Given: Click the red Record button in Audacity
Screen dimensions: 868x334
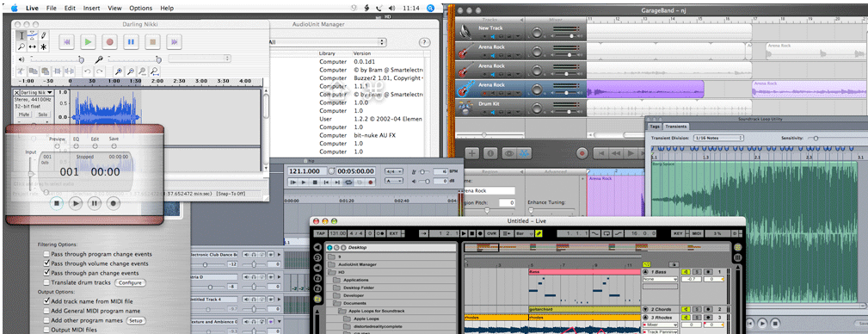Looking at the screenshot, I should 109,41.
